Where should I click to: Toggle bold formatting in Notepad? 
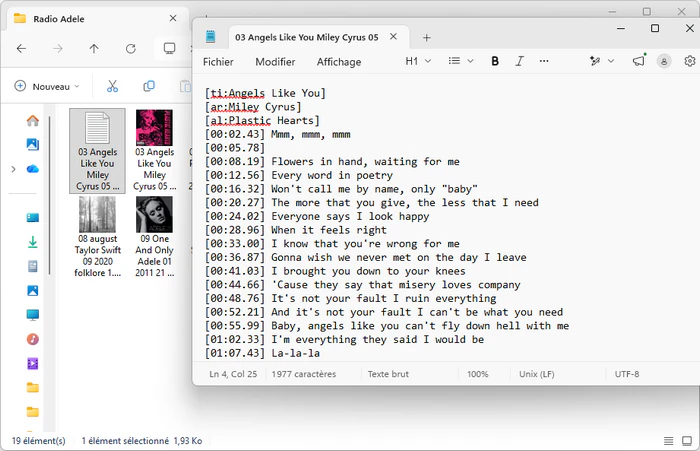click(495, 61)
